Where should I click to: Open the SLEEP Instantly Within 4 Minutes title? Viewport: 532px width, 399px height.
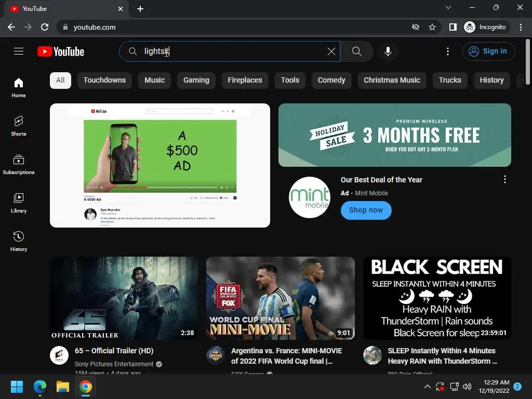(442, 356)
